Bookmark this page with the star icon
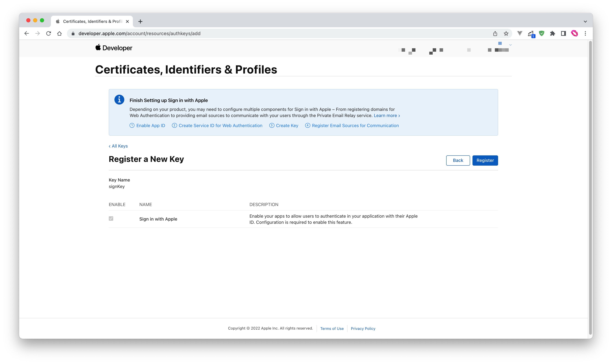 [506, 34]
